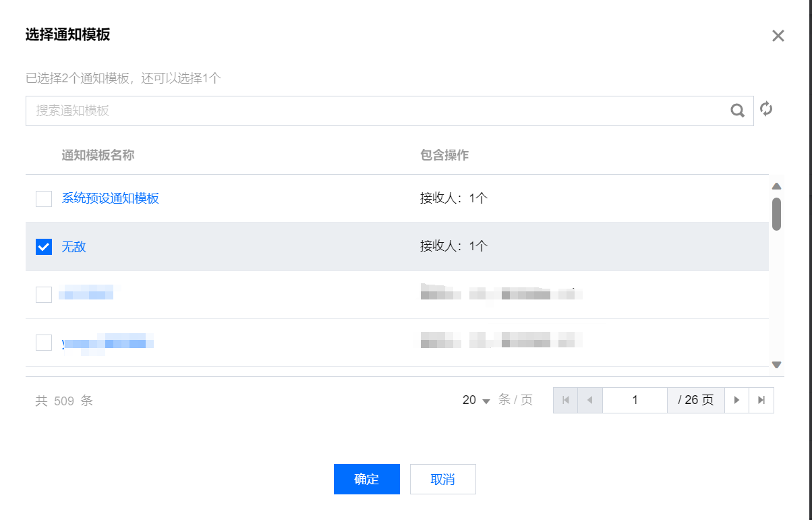Jump to the first page
The image size is (812, 520).
point(566,400)
